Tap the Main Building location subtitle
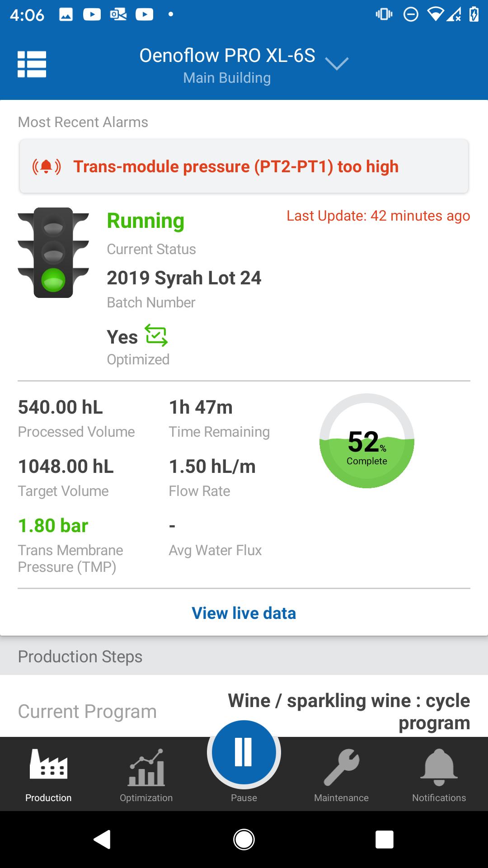Viewport: 488px width, 868px height. click(x=227, y=78)
